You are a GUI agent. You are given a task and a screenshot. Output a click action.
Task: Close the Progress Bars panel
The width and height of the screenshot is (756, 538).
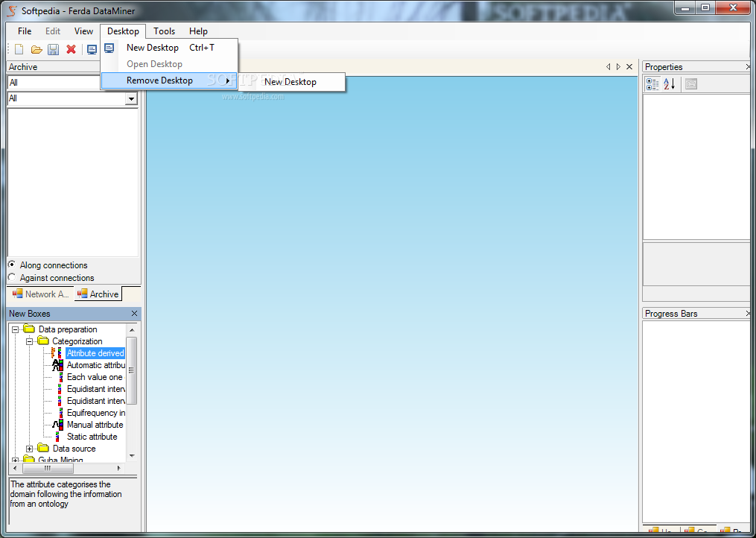coord(748,314)
